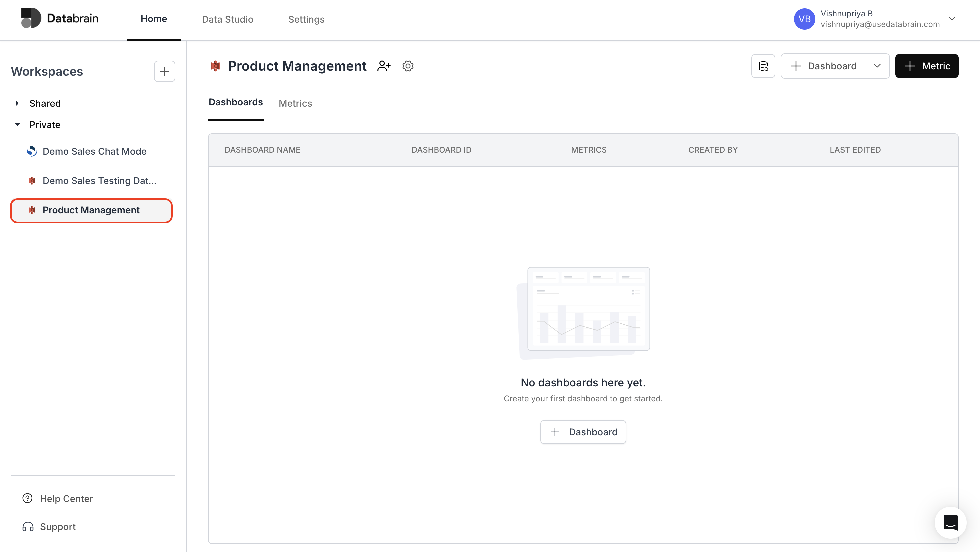Select Demo Sales Chat Mode workspace

(x=94, y=151)
